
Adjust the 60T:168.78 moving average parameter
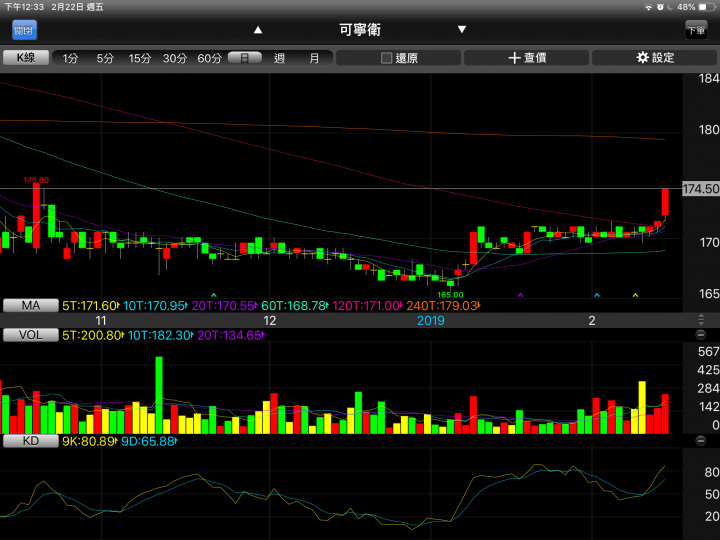click(x=294, y=306)
